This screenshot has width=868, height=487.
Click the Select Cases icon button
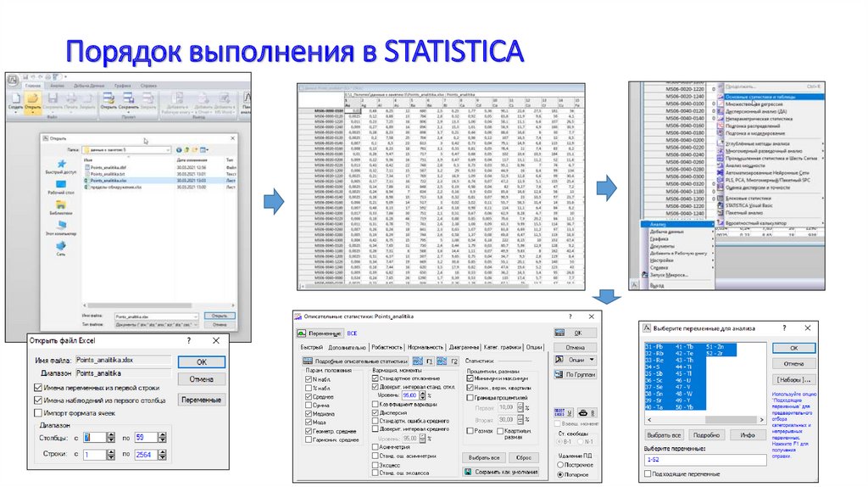[564, 412]
